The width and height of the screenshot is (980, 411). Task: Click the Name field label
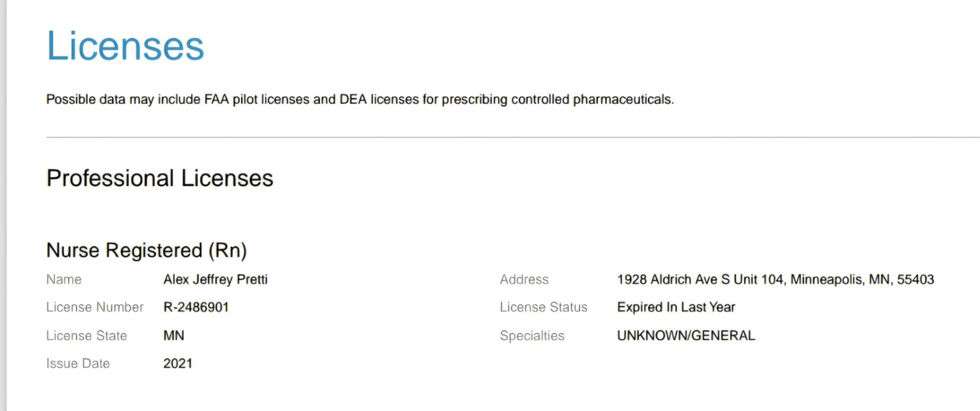point(64,279)
